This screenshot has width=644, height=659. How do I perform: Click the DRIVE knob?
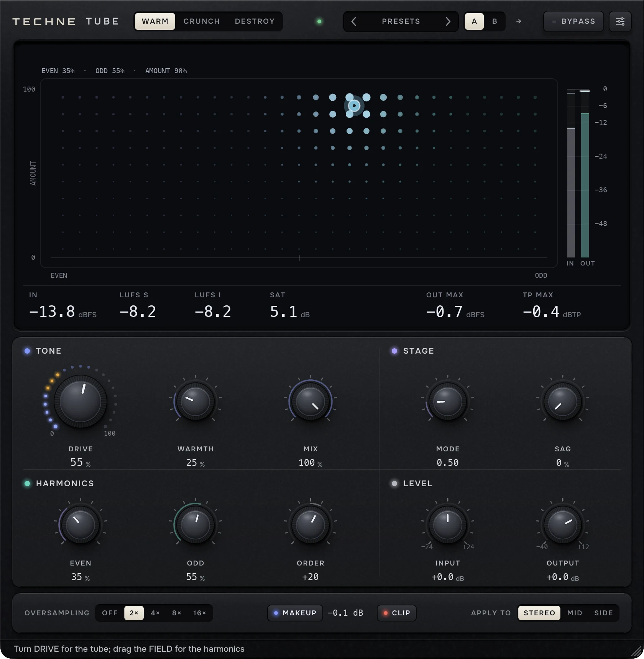(80, 402)
